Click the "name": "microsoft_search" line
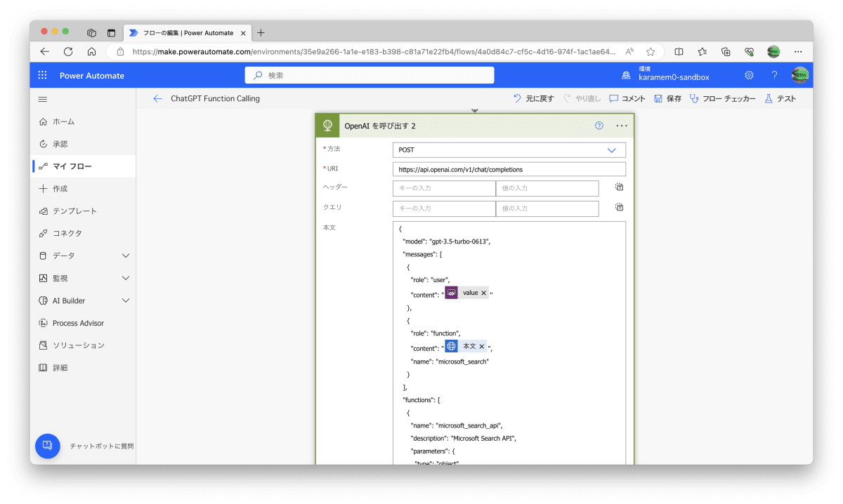 [x=450, y=362]
